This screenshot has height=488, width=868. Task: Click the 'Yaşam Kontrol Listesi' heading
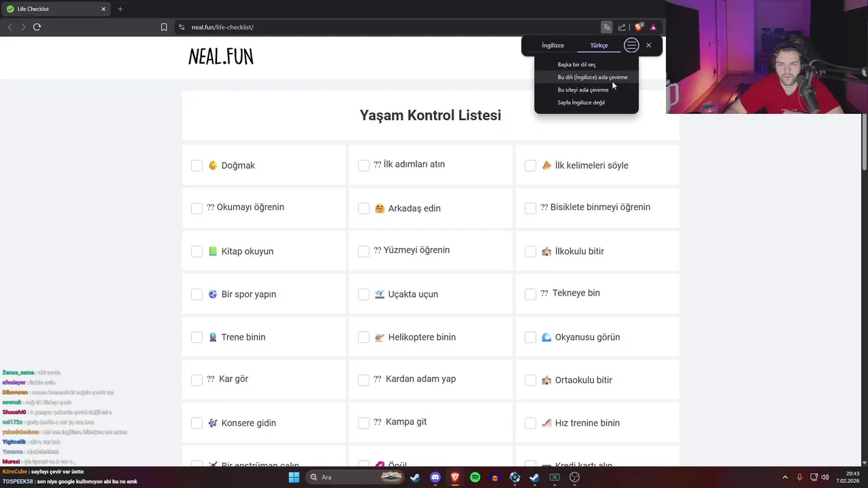coord(431,115)
